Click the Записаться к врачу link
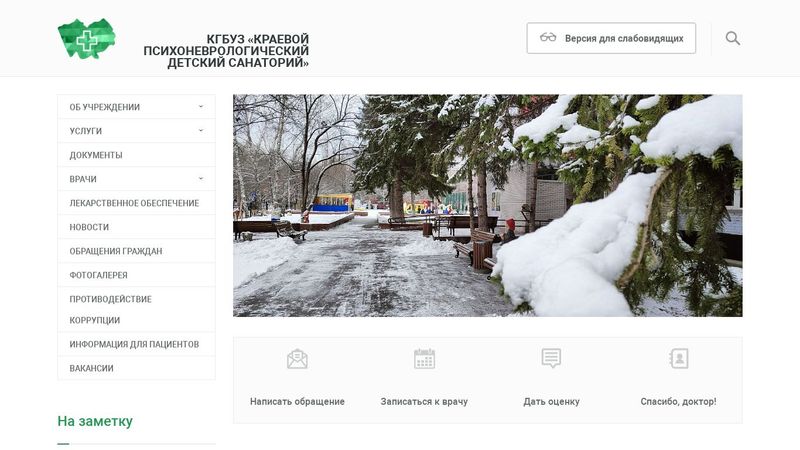 pyautogui.click(x=424, y=402)
